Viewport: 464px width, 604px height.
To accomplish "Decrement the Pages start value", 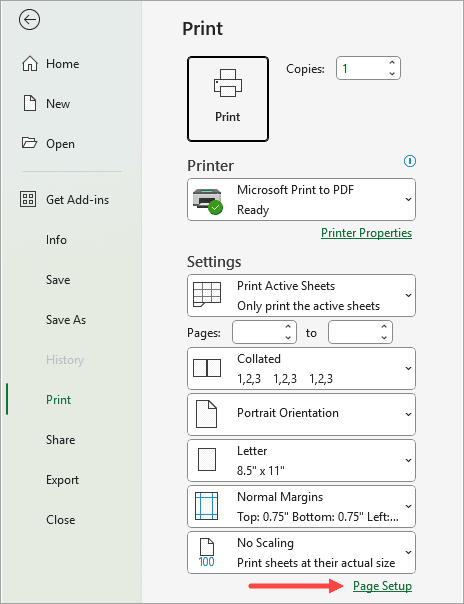I will (x=288, y=337).
